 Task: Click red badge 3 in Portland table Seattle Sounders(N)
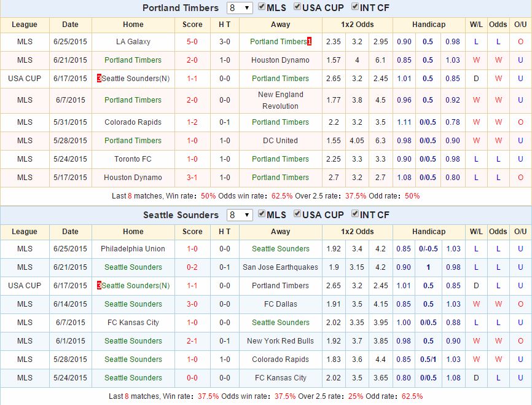99,79
